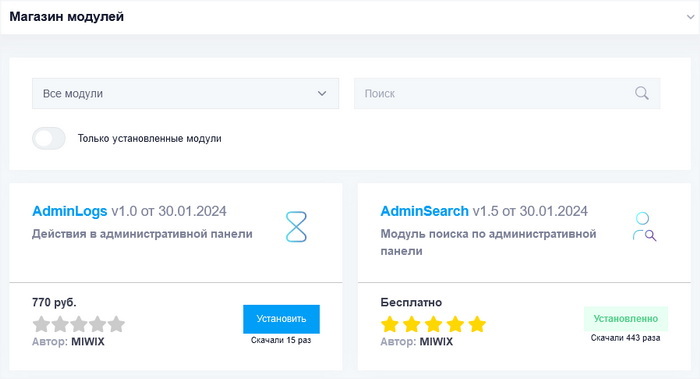The width and height of the screenshot is (700, 379).
Task: Click the 'Магазин модулей' heading
Action: coord(67,17)
